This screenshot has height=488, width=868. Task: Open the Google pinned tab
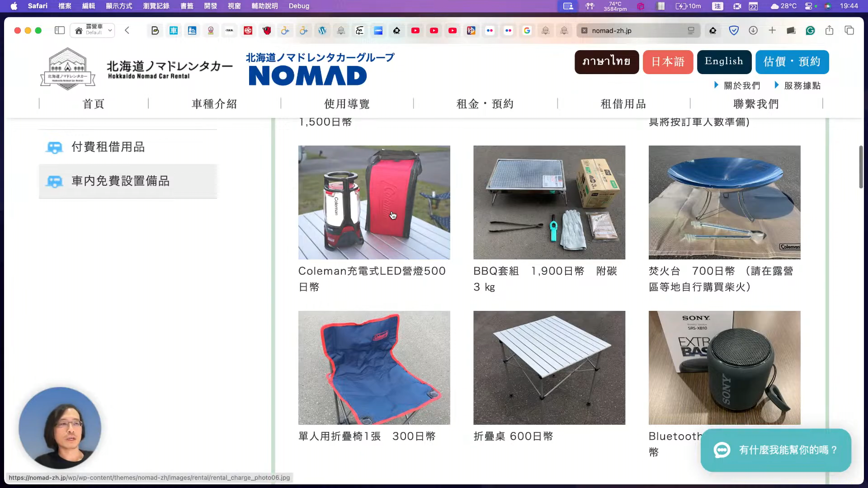[527, 30]
